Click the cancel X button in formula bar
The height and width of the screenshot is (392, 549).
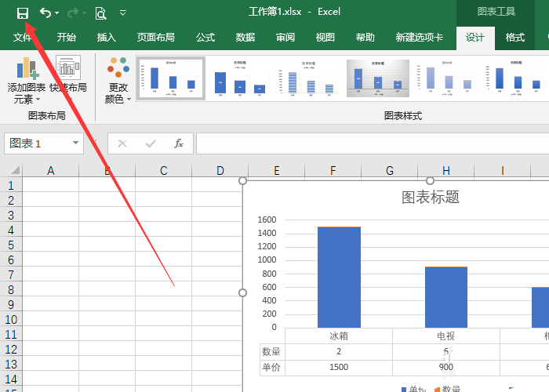(x=122, y=143)
